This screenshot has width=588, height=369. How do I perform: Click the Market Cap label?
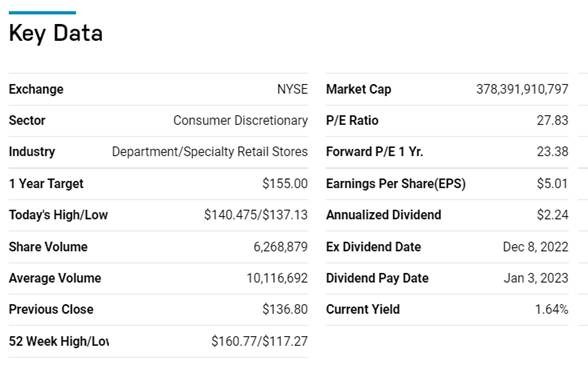358,89
